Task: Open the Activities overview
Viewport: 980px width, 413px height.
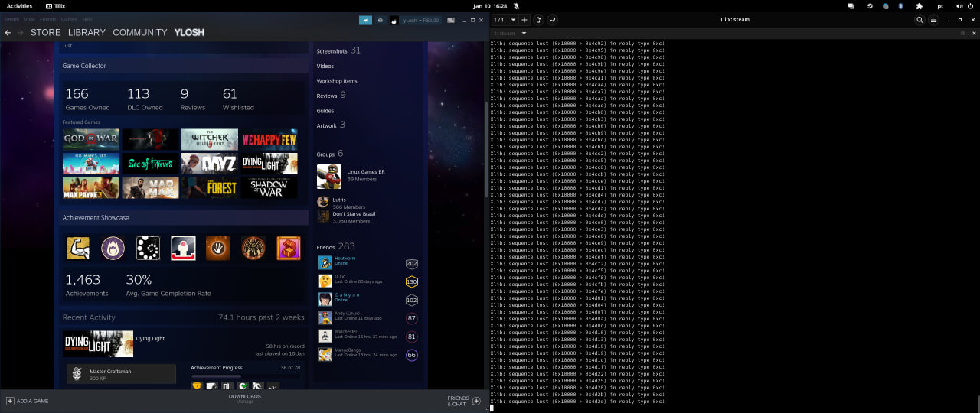Action: coord(19,5)
